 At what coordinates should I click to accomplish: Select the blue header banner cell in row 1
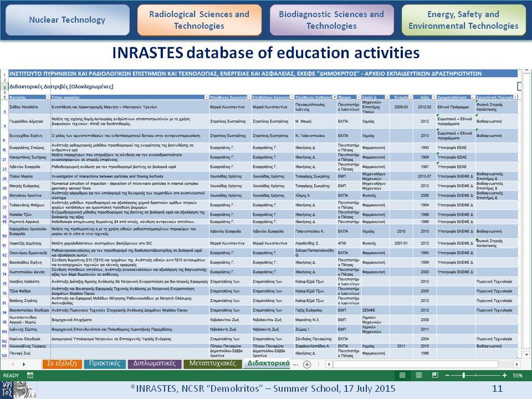(x=263, y=73)
